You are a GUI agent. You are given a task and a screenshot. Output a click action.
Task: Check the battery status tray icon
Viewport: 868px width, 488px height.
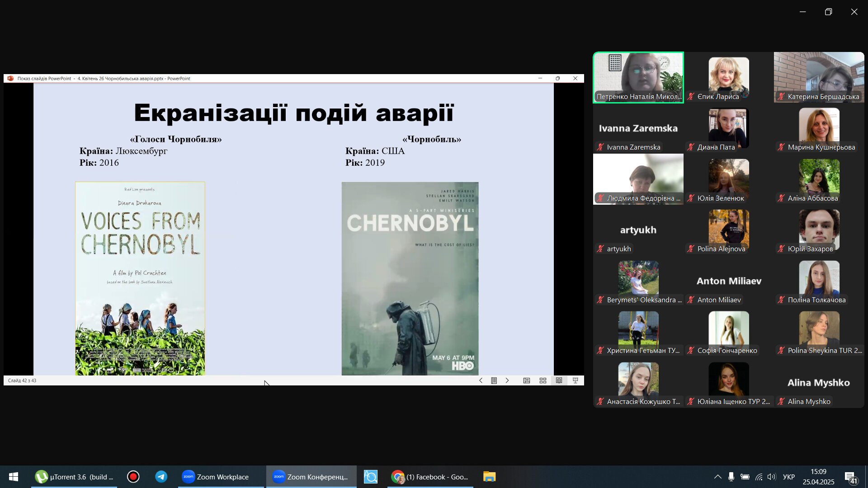(745, 477)
